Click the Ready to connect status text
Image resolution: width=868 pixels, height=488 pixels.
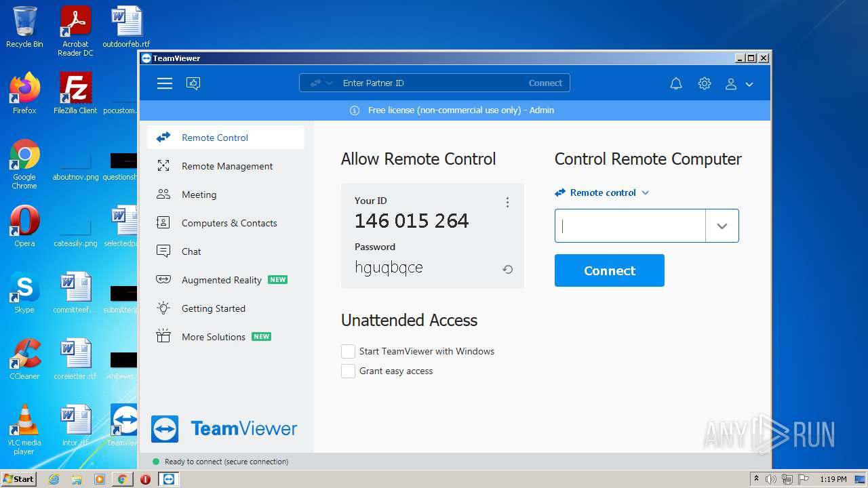point(226,462)
